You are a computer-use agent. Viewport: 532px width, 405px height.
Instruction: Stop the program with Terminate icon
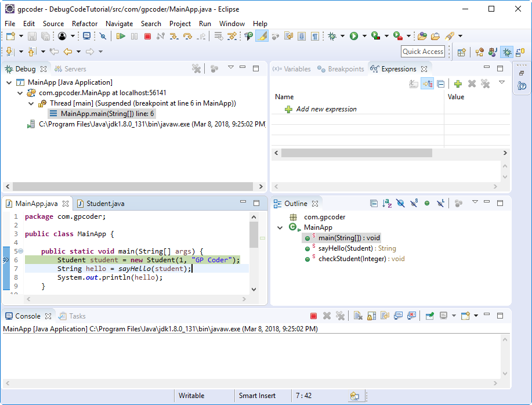[x=147, y=36]
